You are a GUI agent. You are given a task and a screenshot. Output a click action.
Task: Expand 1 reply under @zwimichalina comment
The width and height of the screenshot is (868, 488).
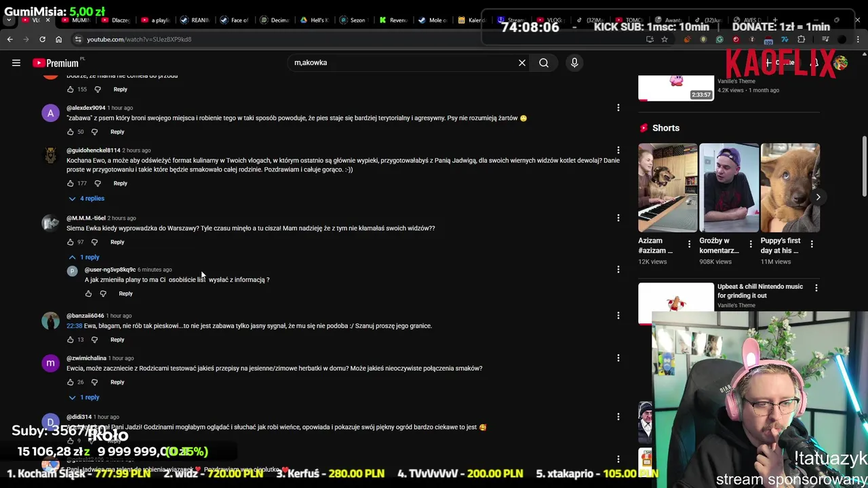click(x=84, y=398)
